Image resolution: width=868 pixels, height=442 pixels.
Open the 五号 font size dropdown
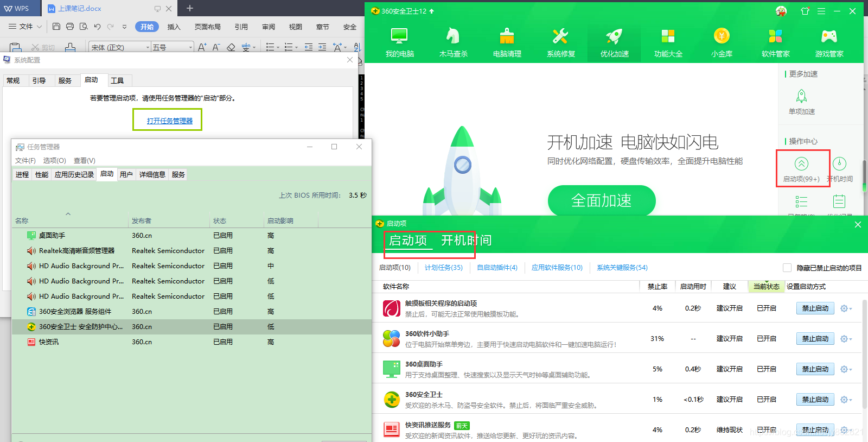coord(190,48)
